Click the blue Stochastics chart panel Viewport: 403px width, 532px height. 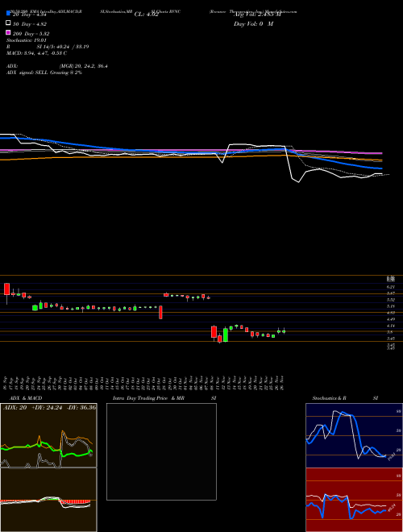354,435
